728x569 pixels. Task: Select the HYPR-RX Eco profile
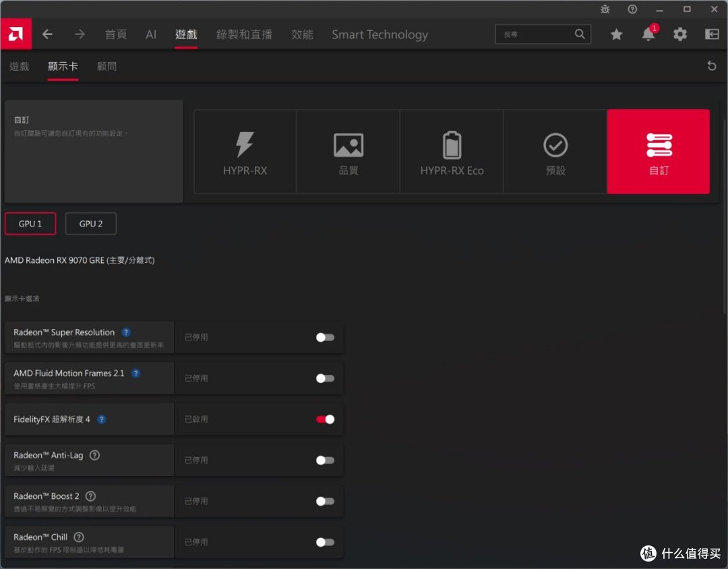pyautogui.click(x=452, y=152)
